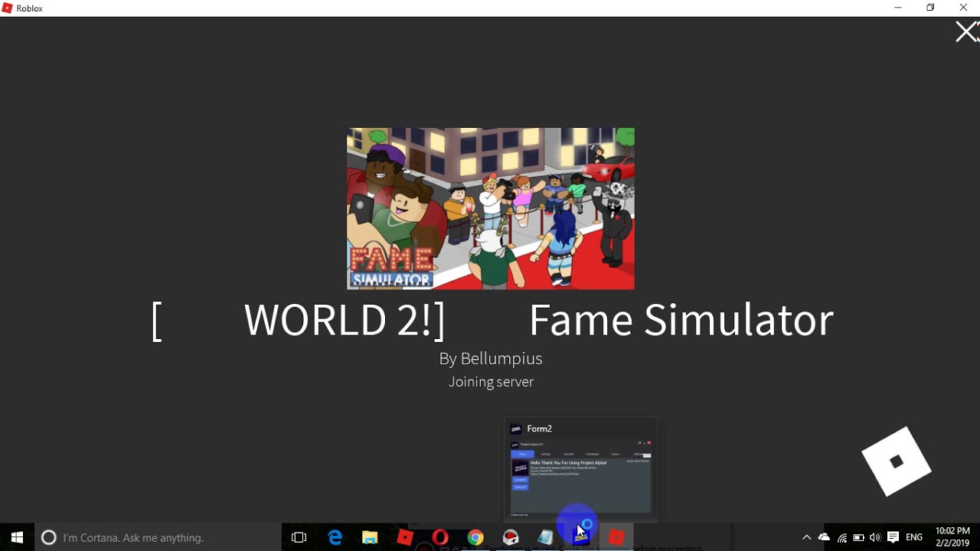This screenshot has width=980, height=551.
Task: Close the Roblox loading screen with the X
Action: click(966, 32)
